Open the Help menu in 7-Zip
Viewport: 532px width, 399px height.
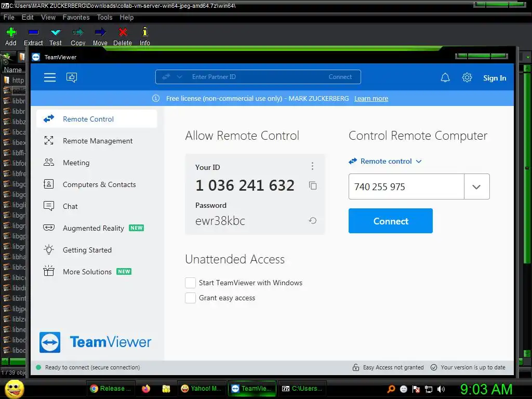pyautogui.click(x=127, y=17)
